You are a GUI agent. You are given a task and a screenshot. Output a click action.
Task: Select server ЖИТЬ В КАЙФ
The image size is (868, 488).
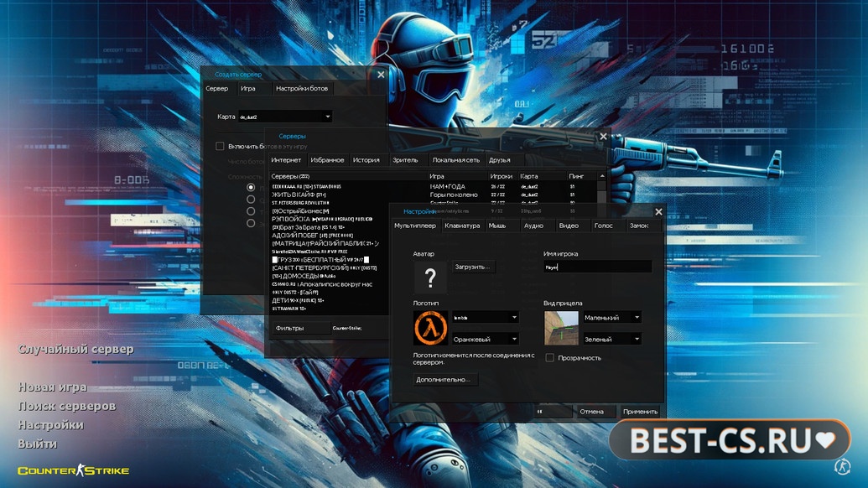[x=433, y=195]
